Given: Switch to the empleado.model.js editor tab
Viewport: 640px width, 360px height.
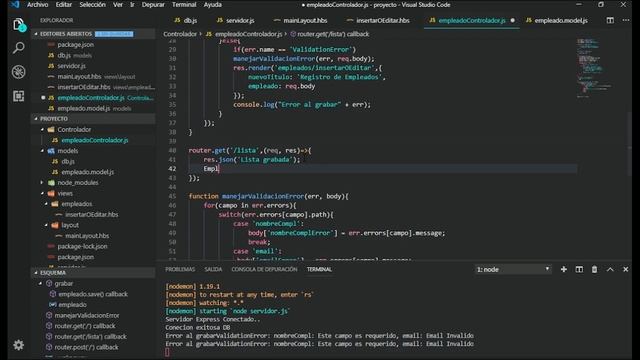Looking at the screenshot, I should tap(557, 20).
